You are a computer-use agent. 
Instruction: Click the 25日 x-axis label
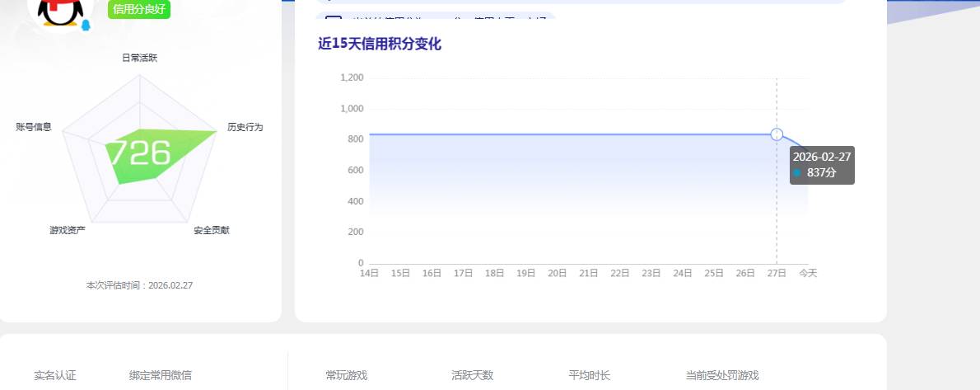714,273
